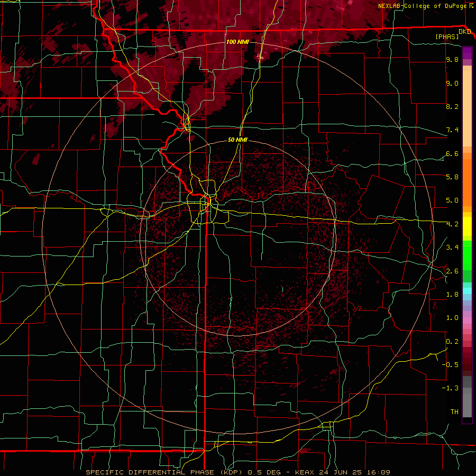Pick the dark maroon color bar segment

point(467,361)
